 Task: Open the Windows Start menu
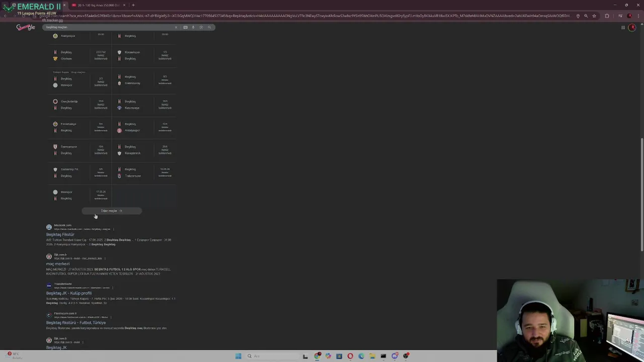238,356
